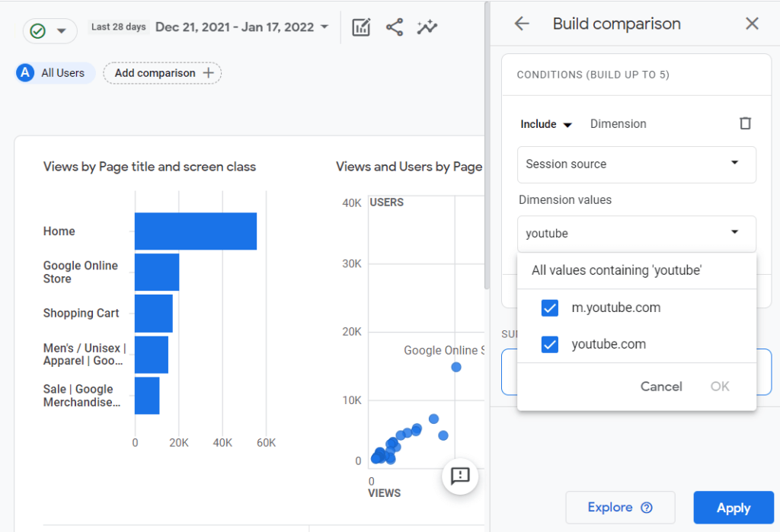Uncheck the m.youtube.com dimension value
780x532 pixels.
(550, 307)
